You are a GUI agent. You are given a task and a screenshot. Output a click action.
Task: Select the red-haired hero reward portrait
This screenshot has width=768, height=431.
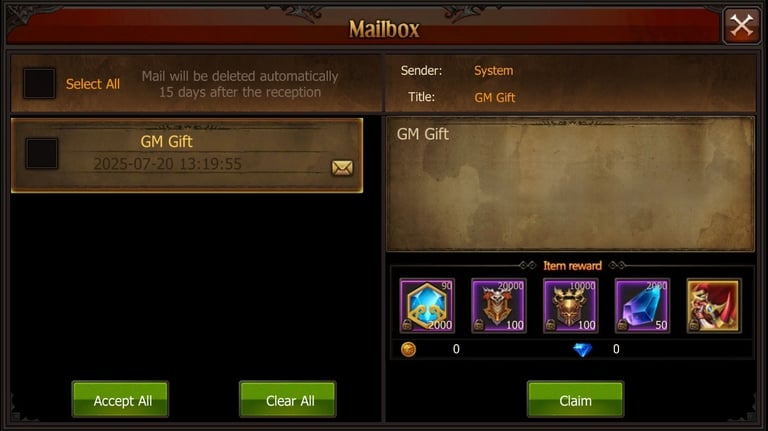(x=714, y=306)
